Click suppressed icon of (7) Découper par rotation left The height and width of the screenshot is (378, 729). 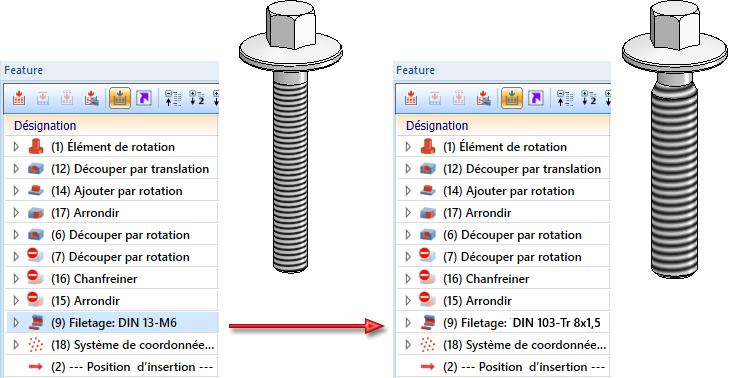point(35,256)
